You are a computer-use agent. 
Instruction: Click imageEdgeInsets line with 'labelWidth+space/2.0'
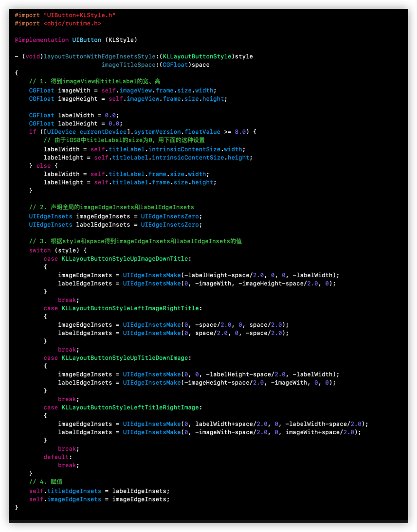pyautogui.click(x=213, y=424)
